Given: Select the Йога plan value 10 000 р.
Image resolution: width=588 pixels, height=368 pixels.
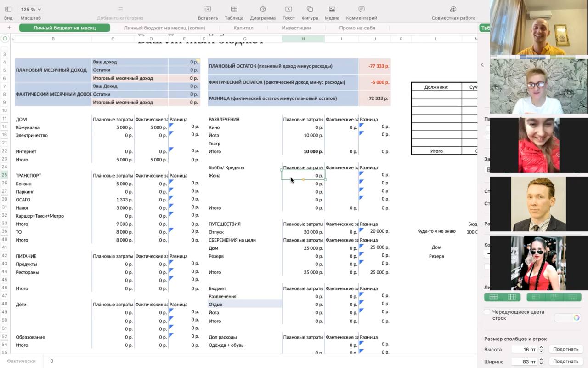Looking at the screenshot, I should coord(303,135).
